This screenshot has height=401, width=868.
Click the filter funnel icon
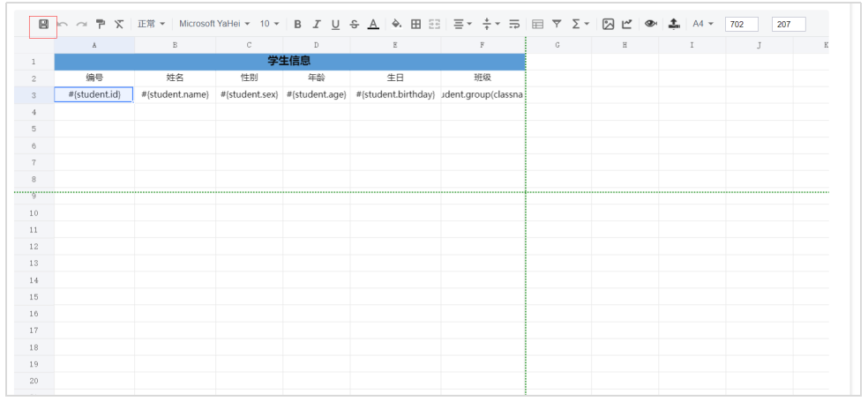tap(557, 24)
